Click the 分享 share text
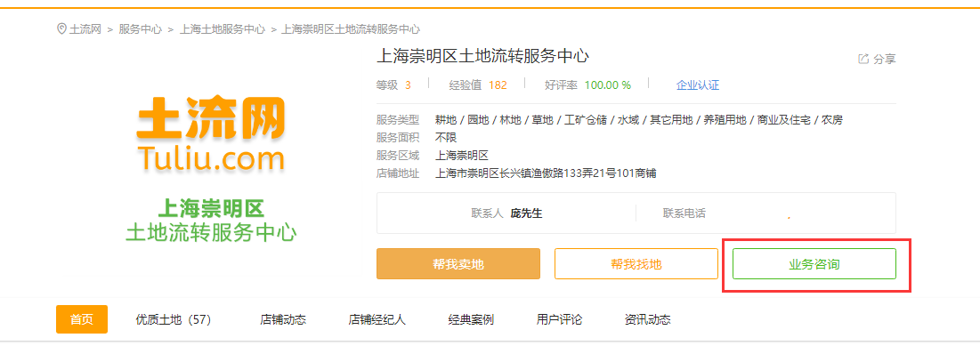The width and height of the screenshot is (980, 354). tap(885, 60)
